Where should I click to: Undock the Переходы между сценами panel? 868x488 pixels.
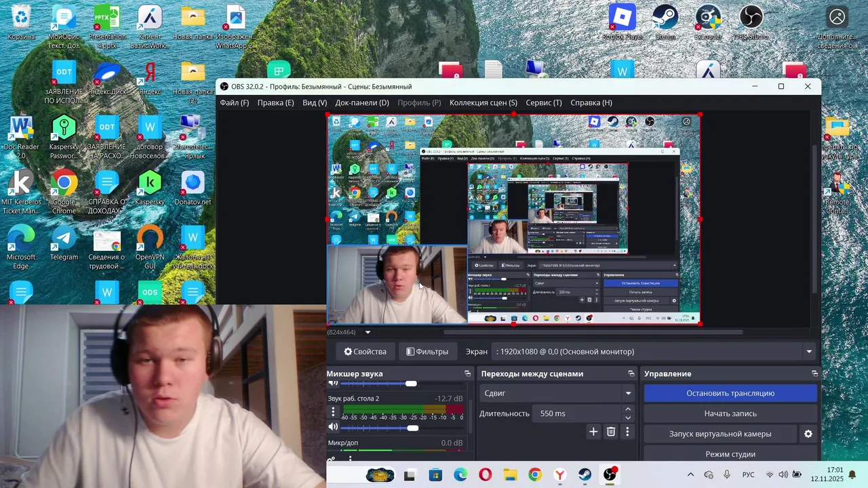(631, 373)
